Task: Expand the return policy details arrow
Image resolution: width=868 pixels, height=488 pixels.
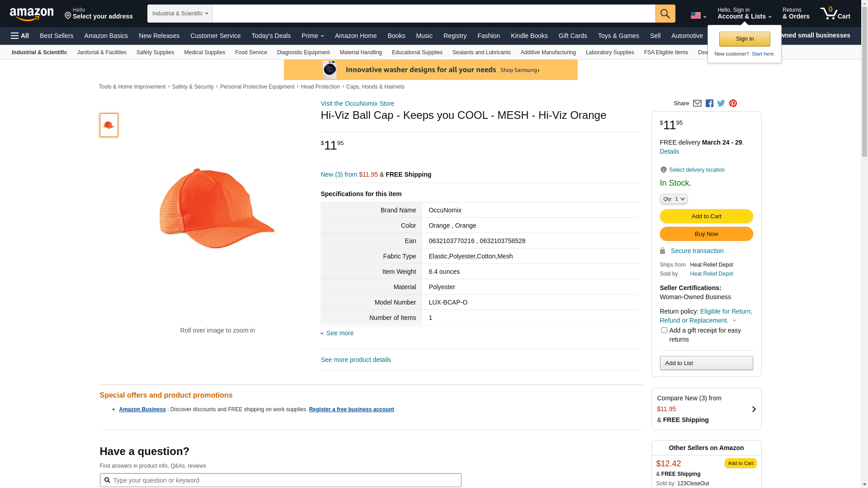Action: (x=734, y=320)
